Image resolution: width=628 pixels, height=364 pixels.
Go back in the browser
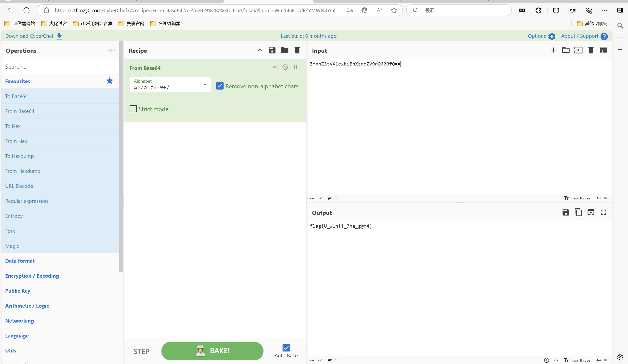pos(10,10)
